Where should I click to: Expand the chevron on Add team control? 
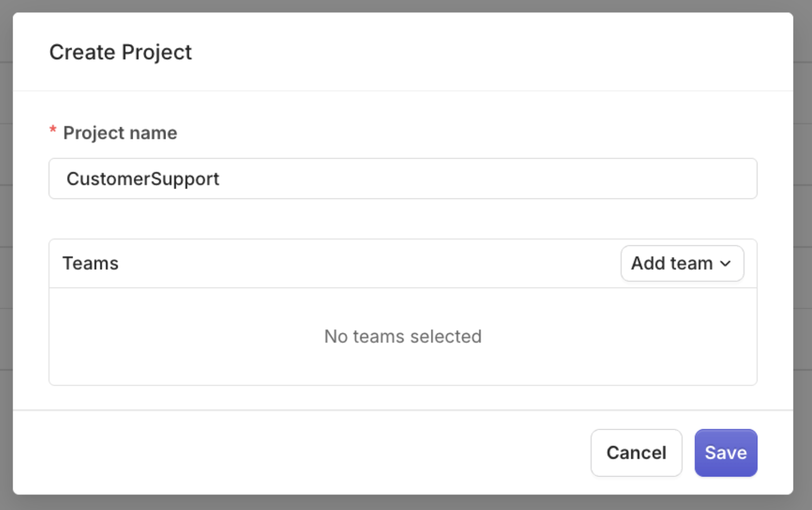725,264
